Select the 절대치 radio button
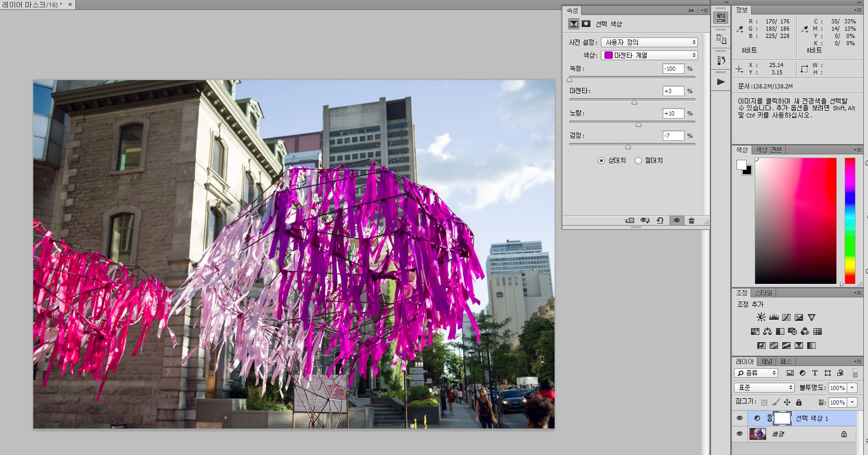This screenshot has width=868, height=455. (638, 161)
